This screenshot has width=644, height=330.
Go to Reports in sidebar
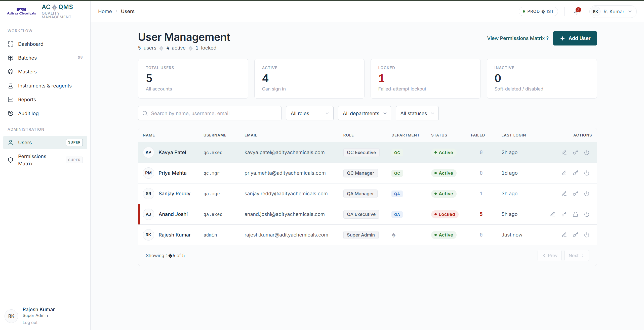pos(45,100)
